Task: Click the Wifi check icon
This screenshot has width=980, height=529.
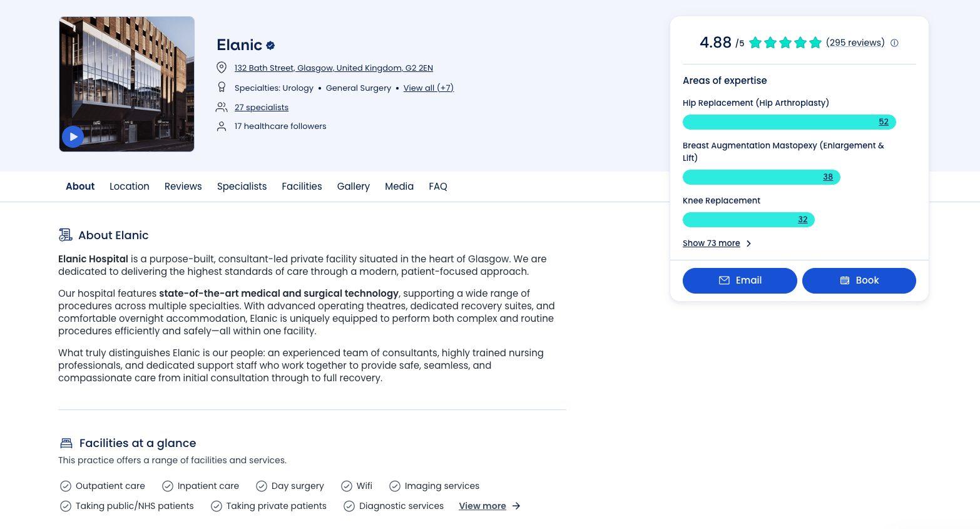Action: click(347, 486)
